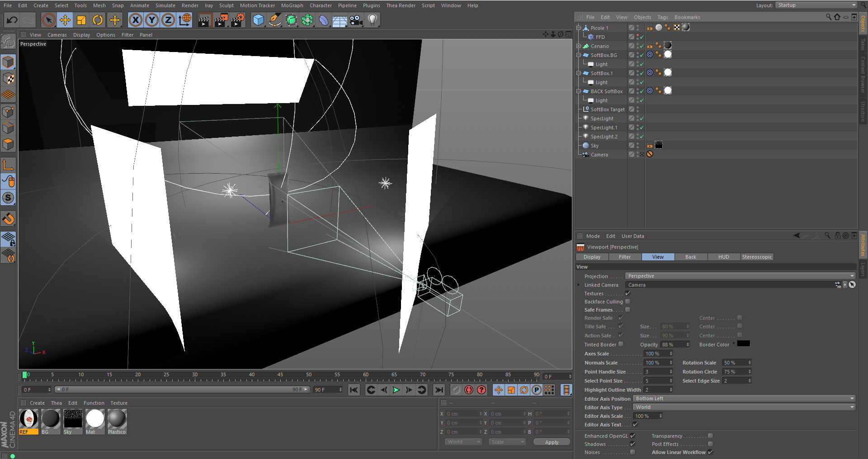Open the Projection dropdown
Viewport: 868px width, 459px height.
741,276
